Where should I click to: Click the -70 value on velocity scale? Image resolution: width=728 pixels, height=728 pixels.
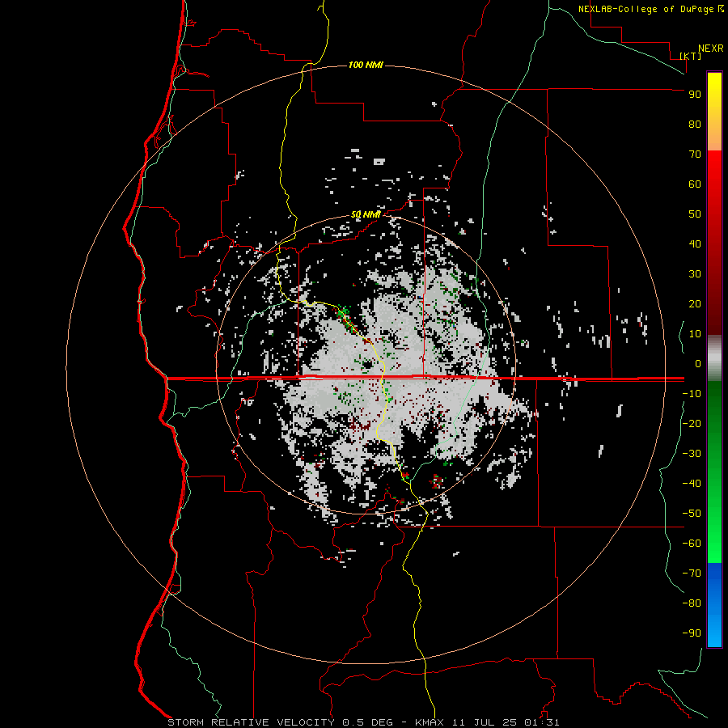point(692,574)
